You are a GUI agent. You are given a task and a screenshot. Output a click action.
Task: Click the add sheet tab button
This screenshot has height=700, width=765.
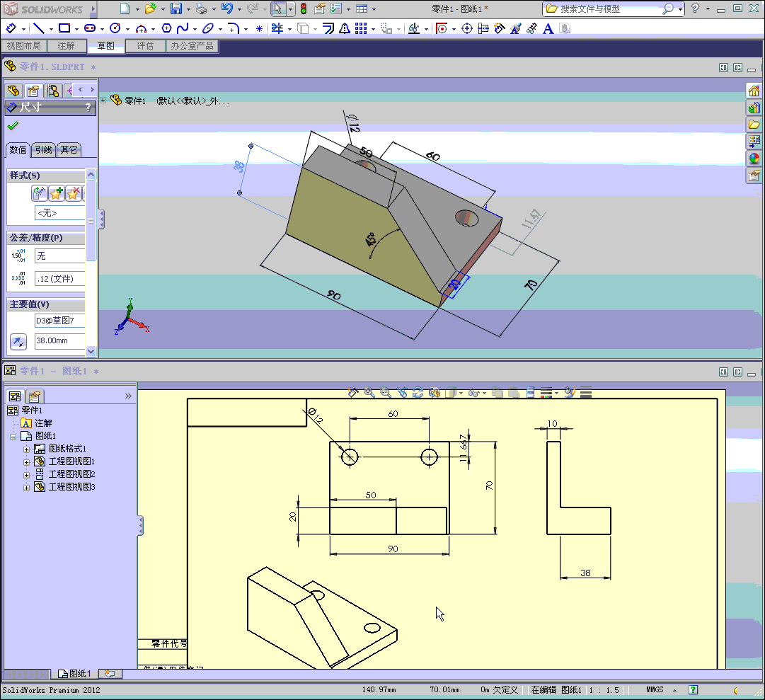110,674
